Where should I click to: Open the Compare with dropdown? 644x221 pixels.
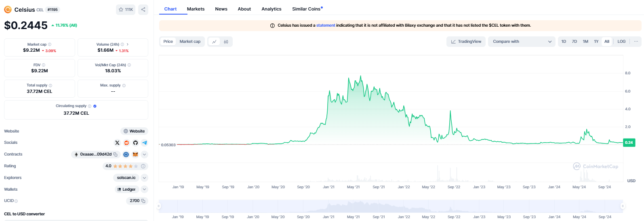tap(522, 42)
